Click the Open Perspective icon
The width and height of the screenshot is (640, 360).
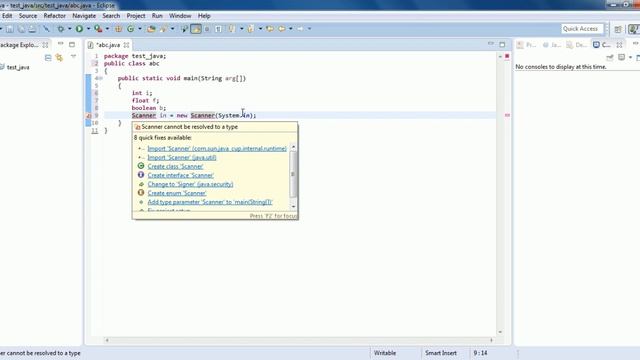click(618, 29)
